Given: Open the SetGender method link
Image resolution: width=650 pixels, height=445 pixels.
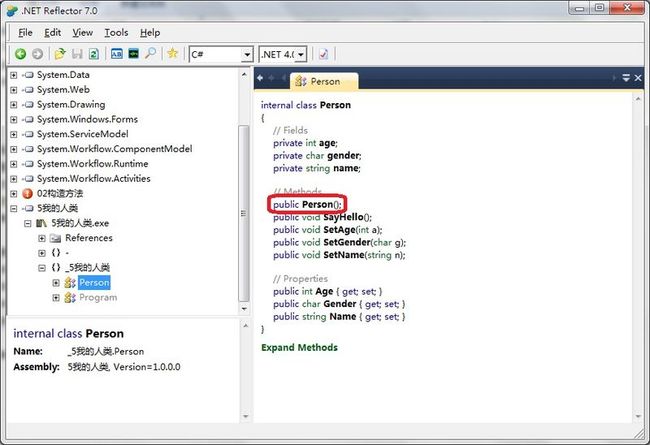Looking at the screenshot, I should point(347,242).
